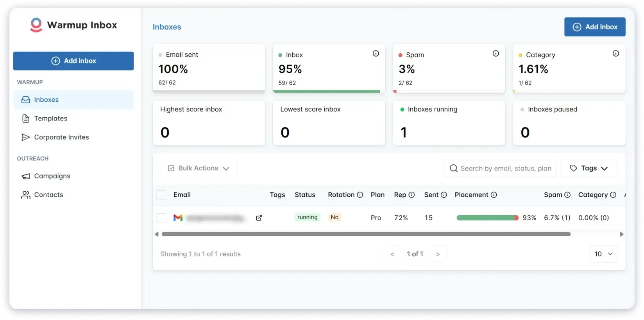Open the Tags filter dropdown
This screenshot has width=644, height=320.
coord(589,168)
